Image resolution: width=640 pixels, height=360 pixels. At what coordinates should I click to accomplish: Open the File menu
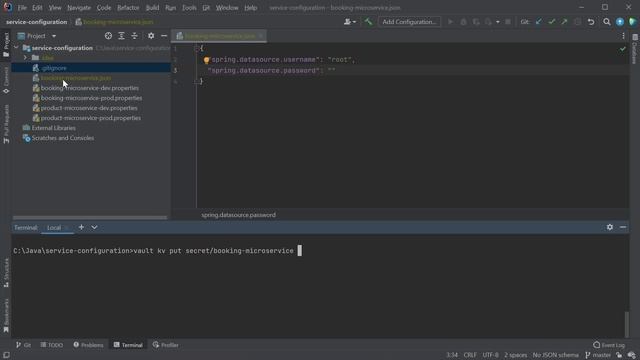22,8
